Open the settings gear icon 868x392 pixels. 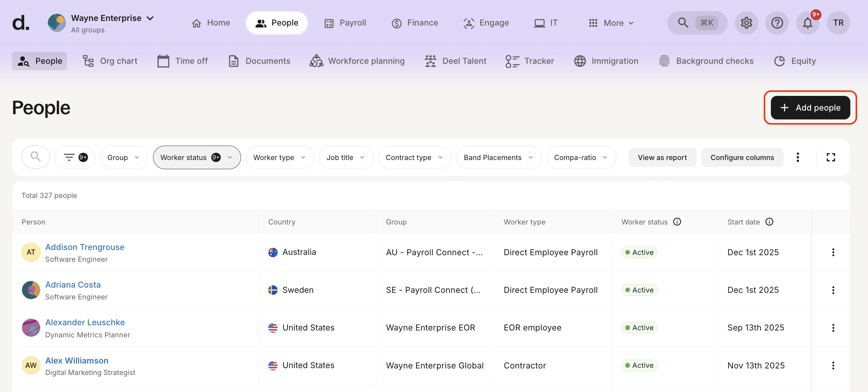tap(746, 23)
